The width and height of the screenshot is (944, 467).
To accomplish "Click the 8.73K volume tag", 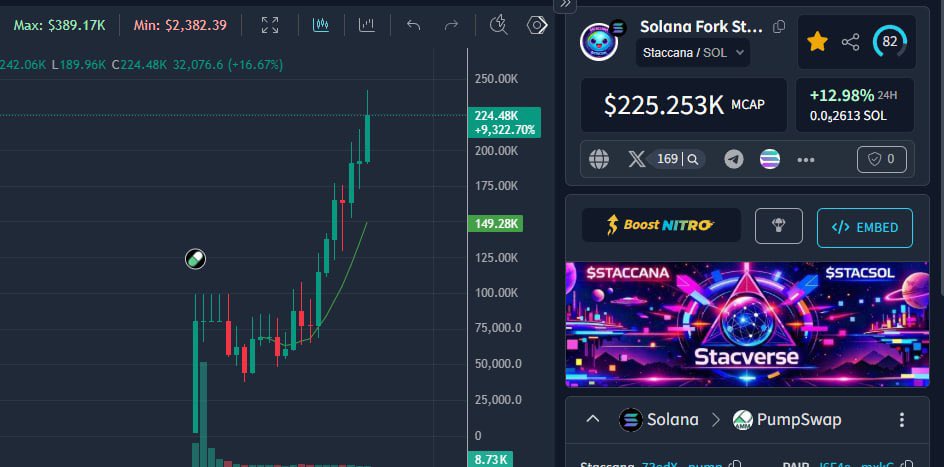I will pos(491,459).
